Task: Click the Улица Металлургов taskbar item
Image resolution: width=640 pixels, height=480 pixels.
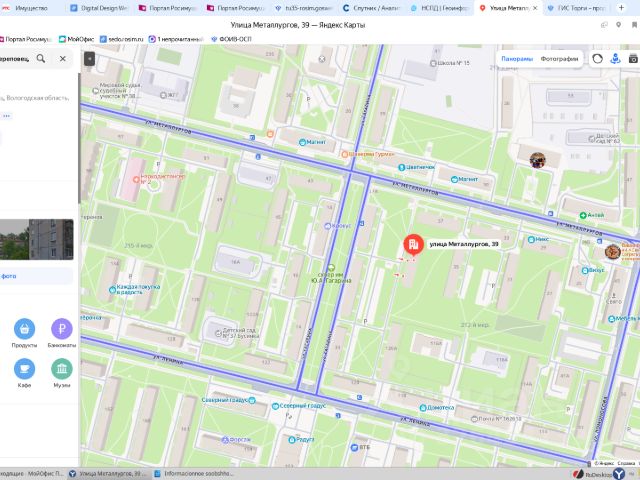Action: coord(109,474)
